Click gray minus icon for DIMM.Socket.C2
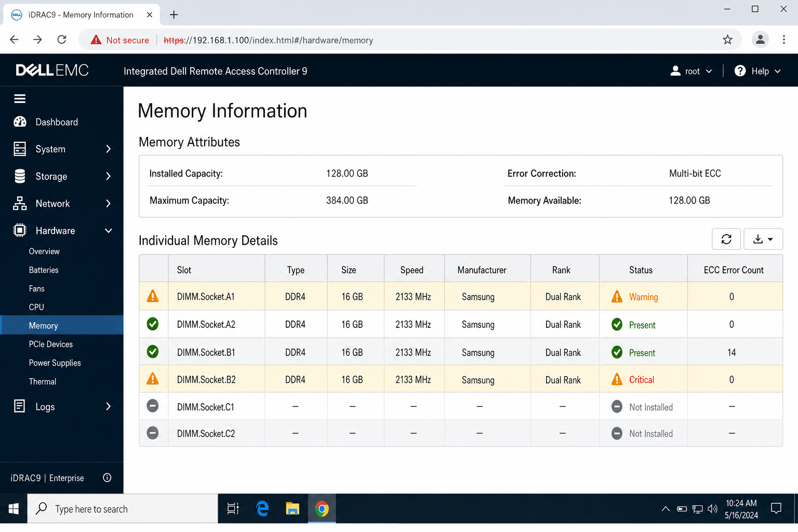This screenshot has height=532, width=798. (x=153, y=433)
